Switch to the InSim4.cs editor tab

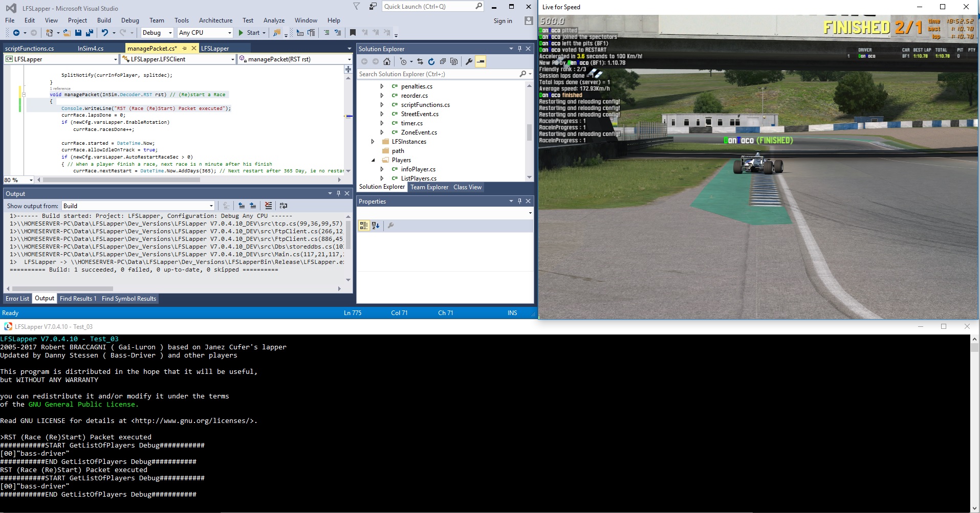click(91, 49)
